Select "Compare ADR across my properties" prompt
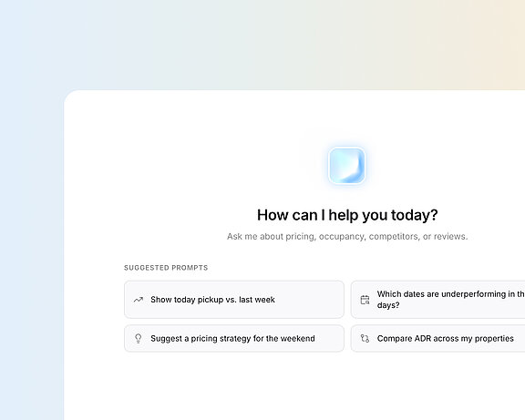The width and height of the screenshot is (525, 420). (437, 338)
